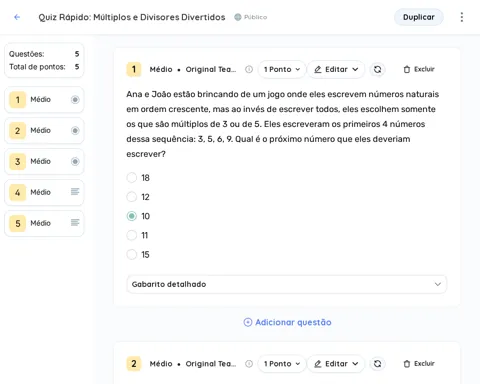480x384 pixels.
Task: Click the multiple-choice icon on sidebar item 1
Action: click(75, 99)
